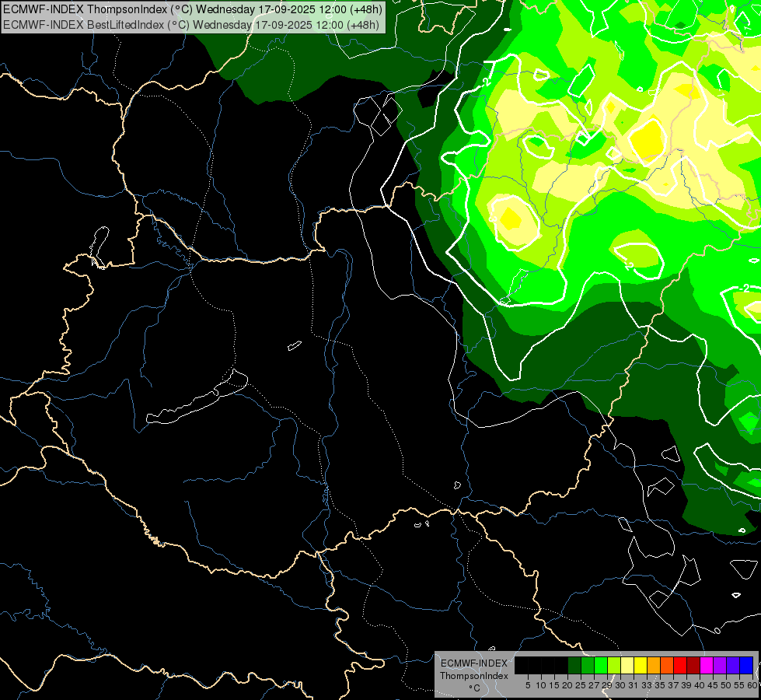This screenshot has height=700, width=761.
Task: Select the medium green 25–27 legend swatch
Action: click(x=588, y=665)
